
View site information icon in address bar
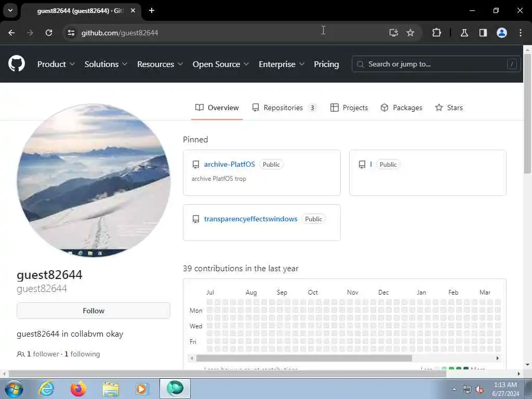click(x=71, y=33)
